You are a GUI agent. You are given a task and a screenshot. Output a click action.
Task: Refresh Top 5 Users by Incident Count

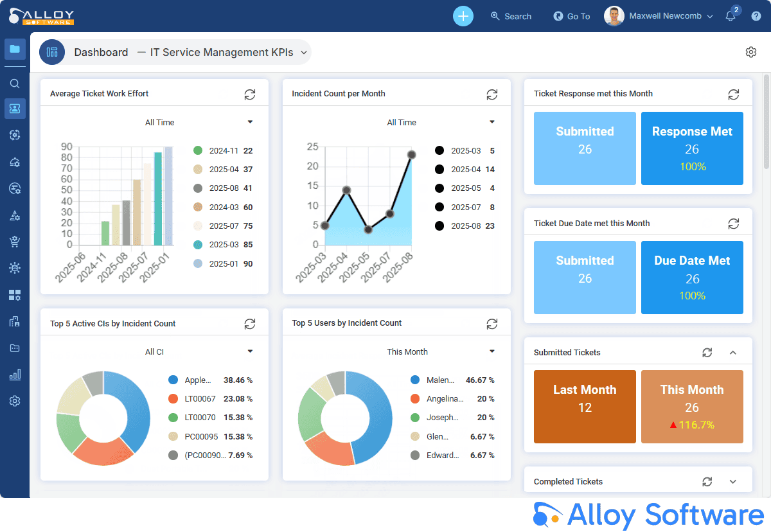[492, 324]
